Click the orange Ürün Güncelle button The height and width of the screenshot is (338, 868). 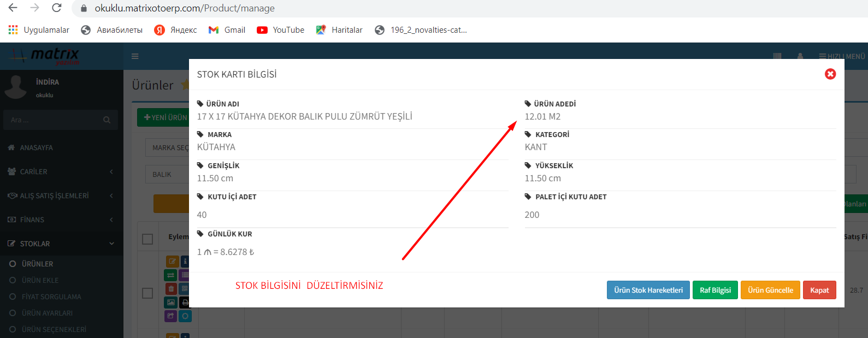pos(770,290)
